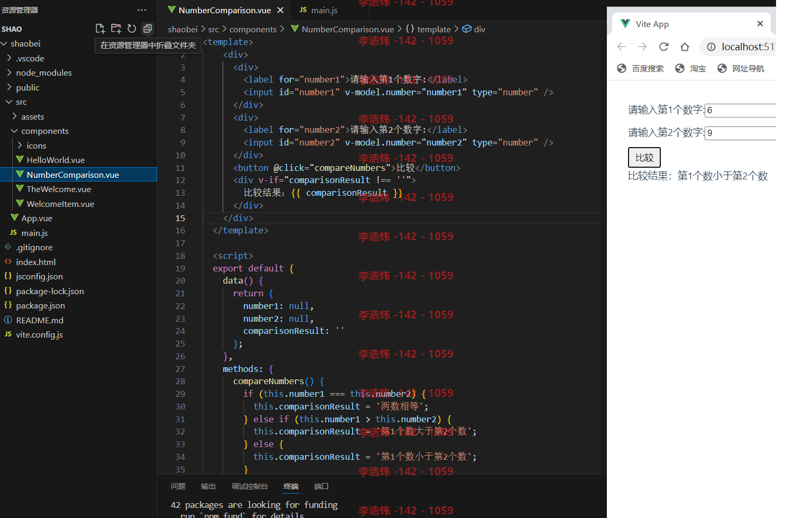Open HelloWorld.vue in the explorer
Screen dimensions: 812x518
point(56,160)
